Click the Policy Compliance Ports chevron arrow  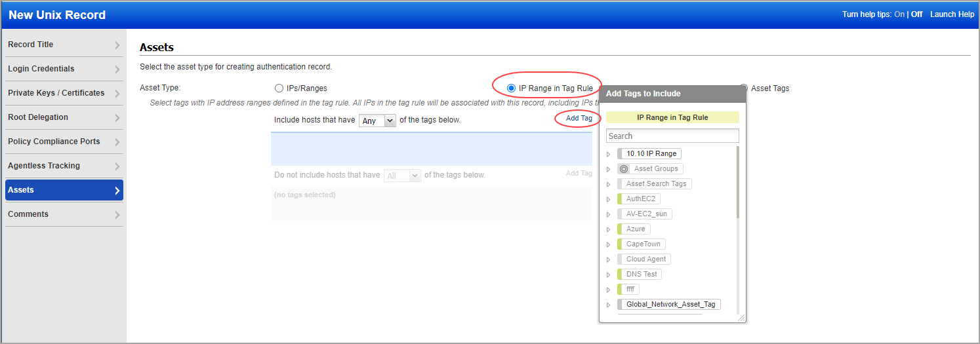tap(117, 142)
